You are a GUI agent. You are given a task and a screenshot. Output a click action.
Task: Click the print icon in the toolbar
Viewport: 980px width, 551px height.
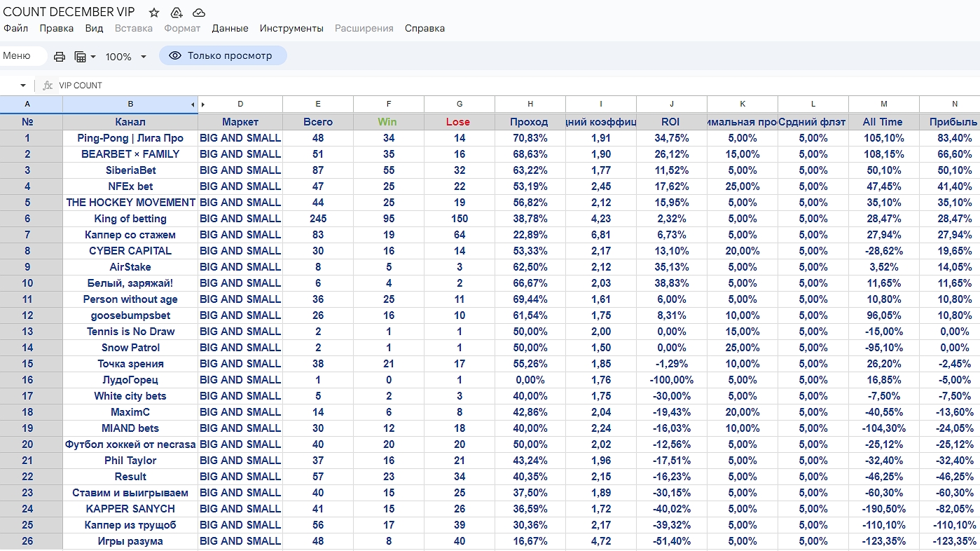[x=60, y=57]
